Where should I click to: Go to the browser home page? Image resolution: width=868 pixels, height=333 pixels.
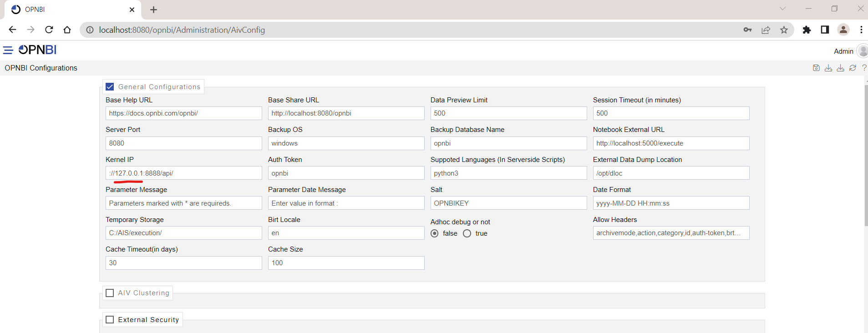click(67, 30)
